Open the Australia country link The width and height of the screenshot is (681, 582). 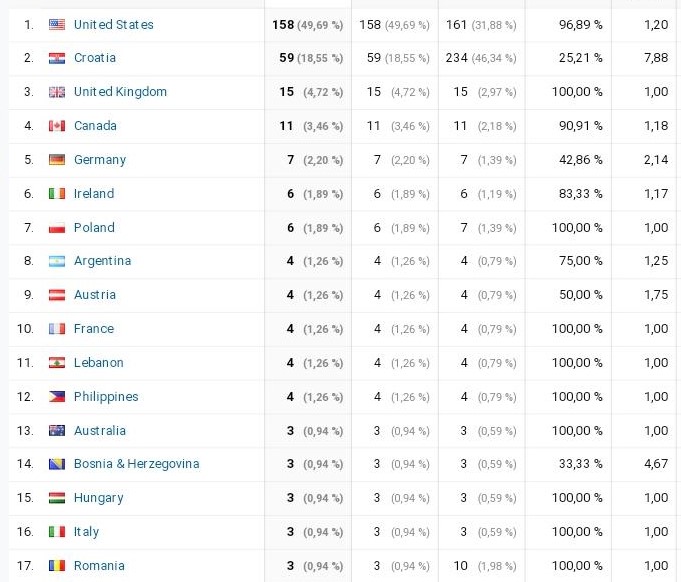pos(100,431)
